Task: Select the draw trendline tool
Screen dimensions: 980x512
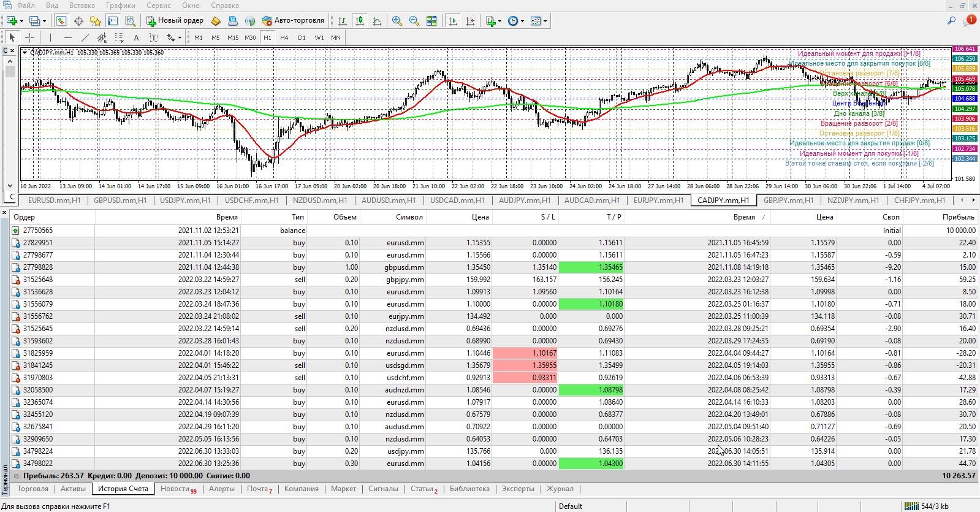Action: pos(85,37)
